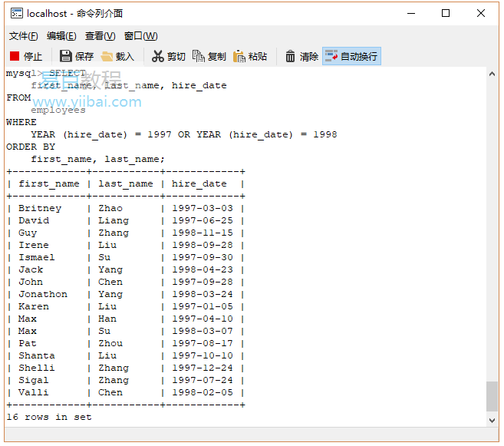Maximize the localhost command line window
Screen dimensions: 504x446
(x=446, y=13)
